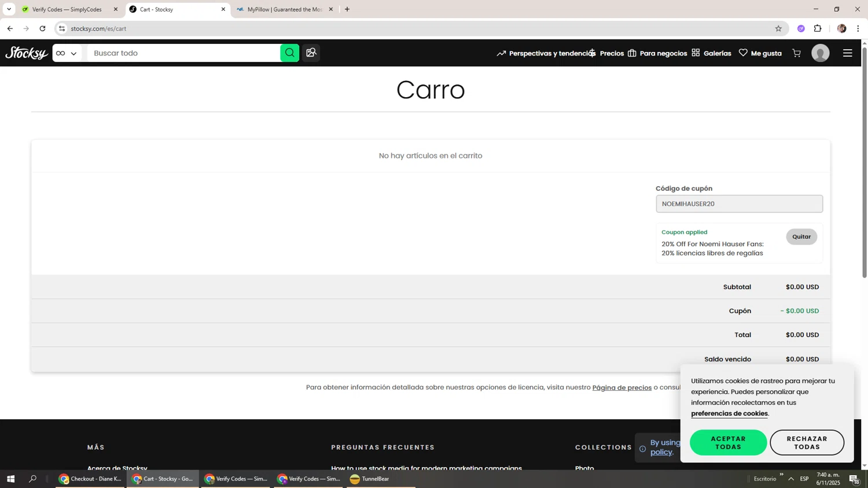The height and width of the screenshot is (488, 868).
Task: Open the policy link in the notice
Action: coord(661,452)
